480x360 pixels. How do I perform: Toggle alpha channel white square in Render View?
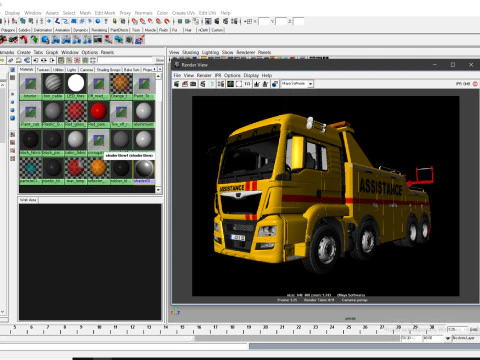pos(239,84)
